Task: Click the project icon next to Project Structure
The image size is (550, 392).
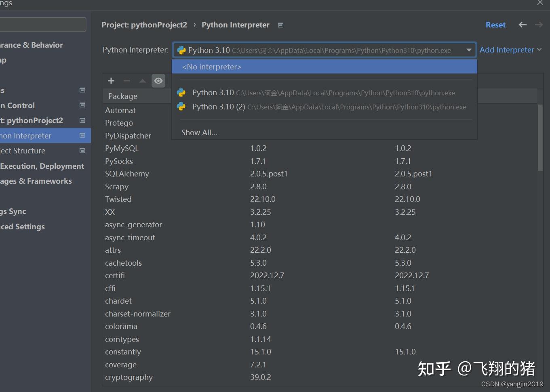Action: tap(82, 151)
